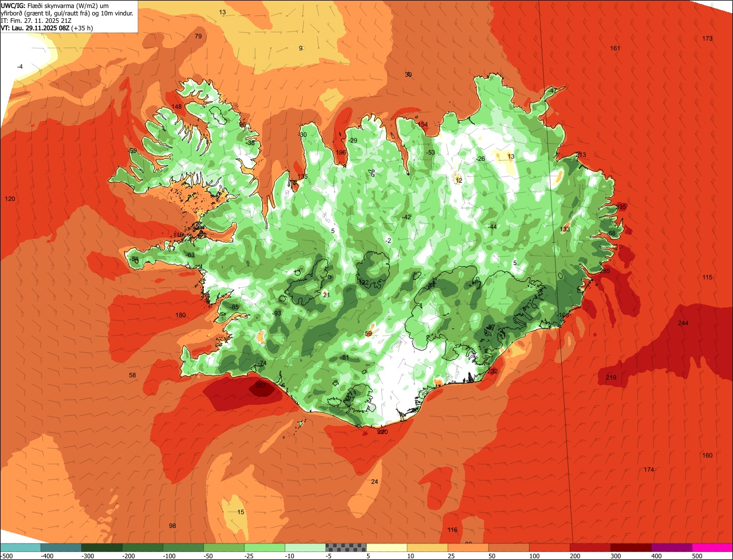Click the initial time line 'IT: Fim. 27. 11. 2025 21Z'
Screen dimensions: 733x560
pyautogui.click(x=36, y=20)
